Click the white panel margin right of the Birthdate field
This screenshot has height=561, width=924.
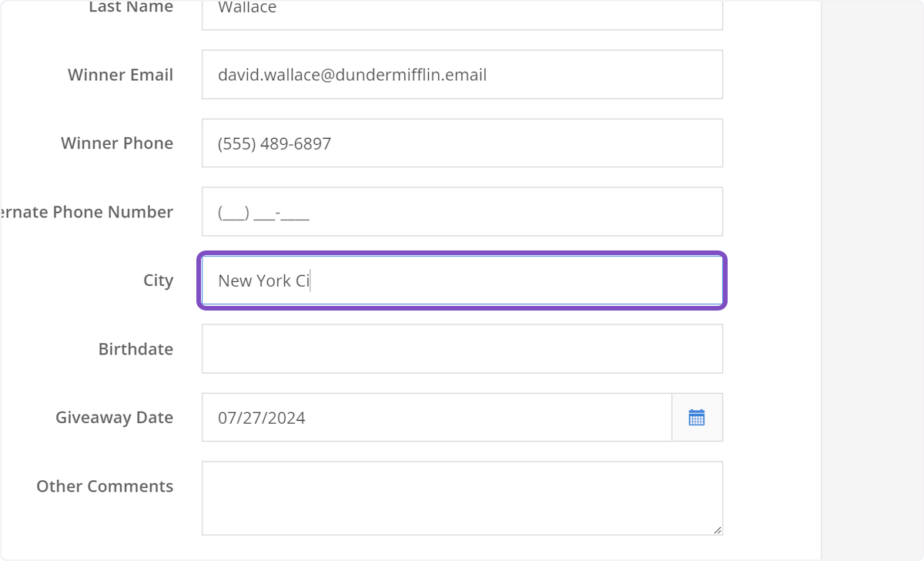(772, 349)
